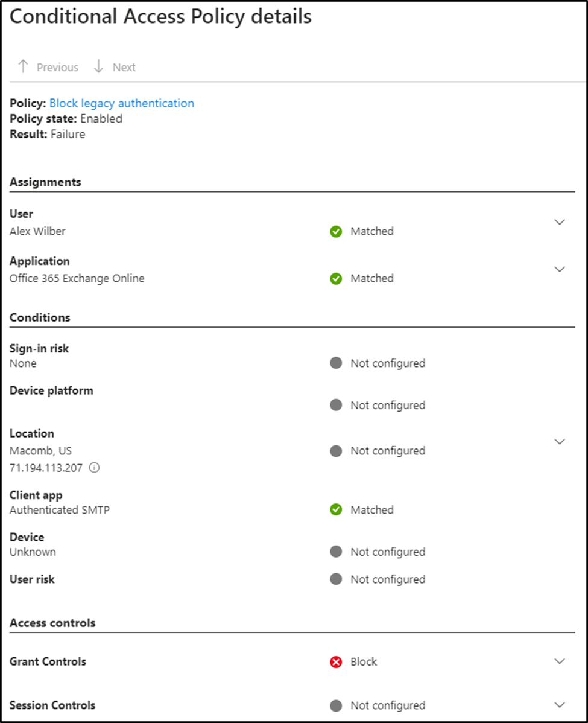Click the Matched icon beside Application
Screen dimensions: 588x723
tap(336, 278)
